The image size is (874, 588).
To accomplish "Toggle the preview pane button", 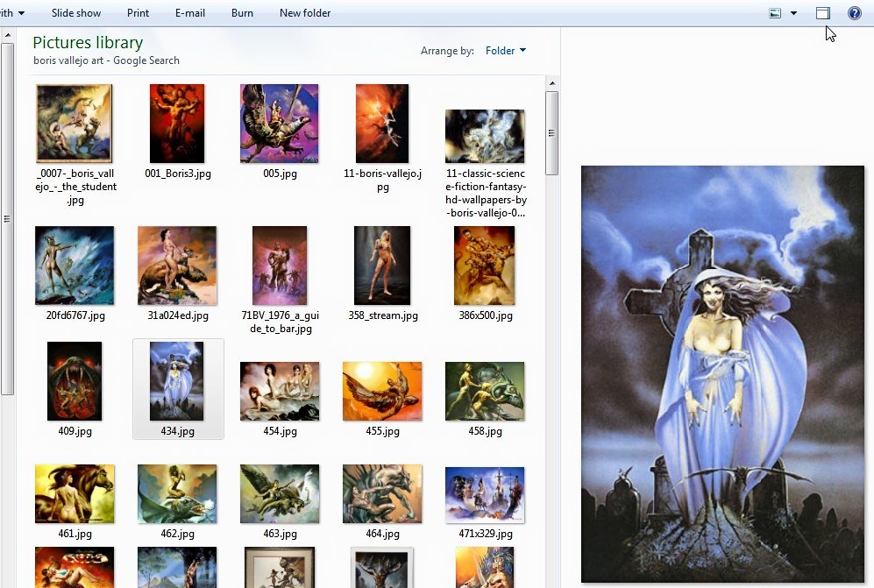I will pos(823,13).
